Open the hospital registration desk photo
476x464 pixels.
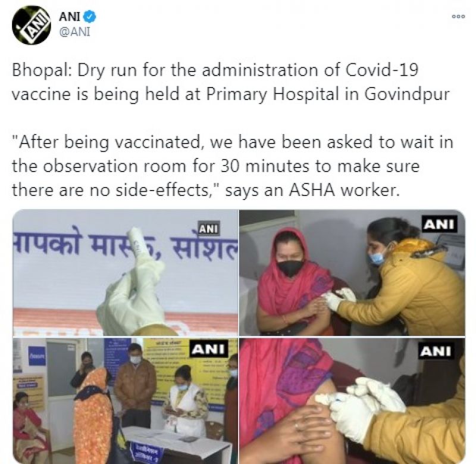coord(125,400)
